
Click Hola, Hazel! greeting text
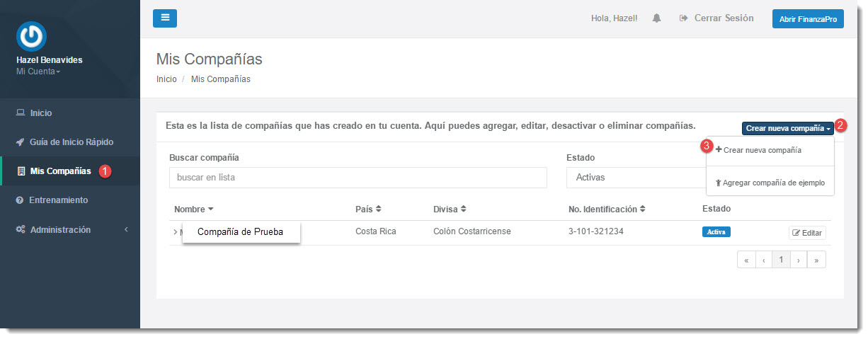(615, 18)
